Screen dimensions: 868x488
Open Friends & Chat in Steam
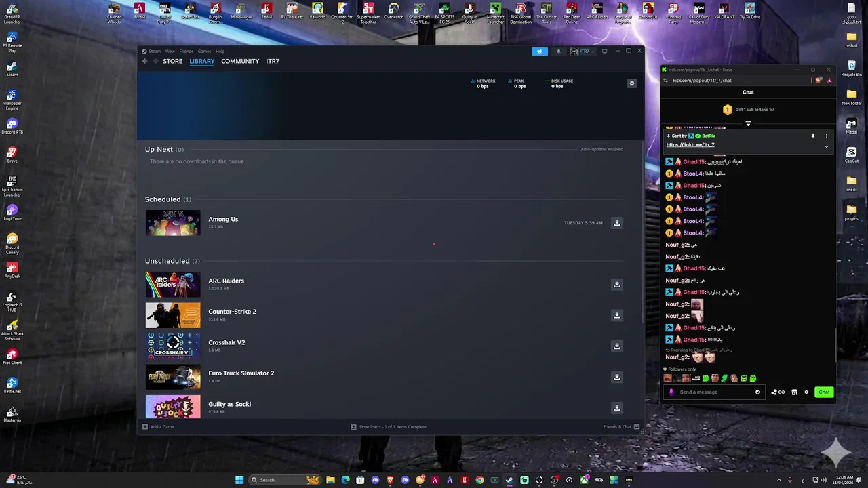click(x=620, y=427)
